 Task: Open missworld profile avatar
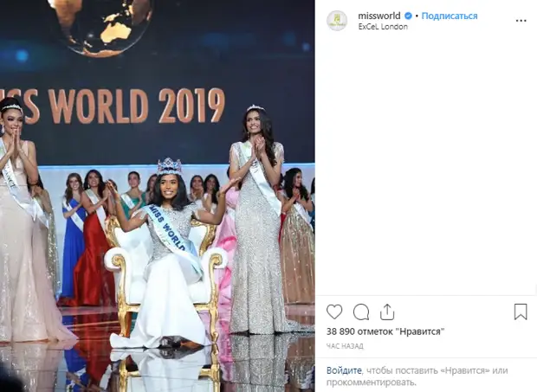click(x=337, y=21)
